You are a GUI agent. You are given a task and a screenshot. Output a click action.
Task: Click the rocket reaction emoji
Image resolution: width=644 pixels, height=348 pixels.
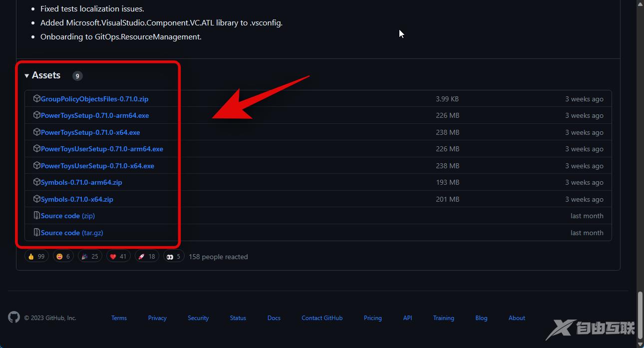pyautogui.click(x=141, y=257)
